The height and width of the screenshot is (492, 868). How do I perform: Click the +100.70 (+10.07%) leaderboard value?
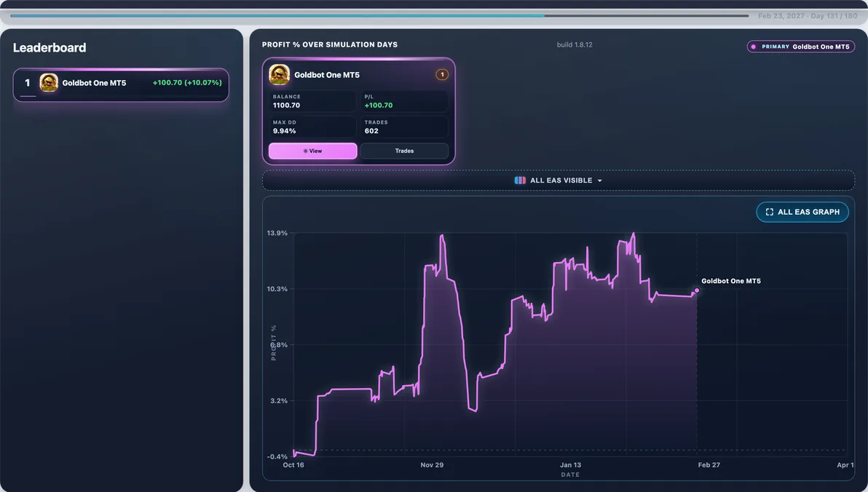[x=187, y=82]
